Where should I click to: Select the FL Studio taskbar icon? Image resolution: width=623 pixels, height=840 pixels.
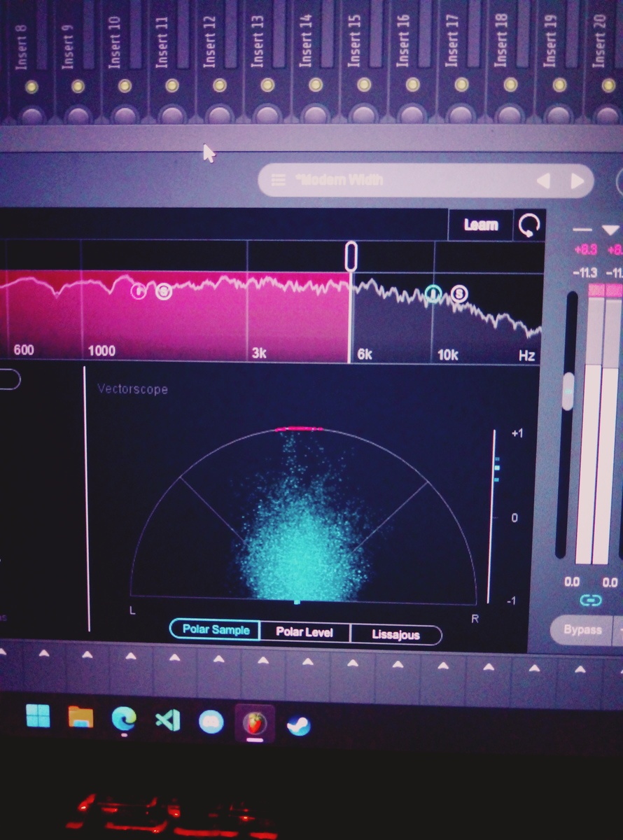click(x=255, y=723)
